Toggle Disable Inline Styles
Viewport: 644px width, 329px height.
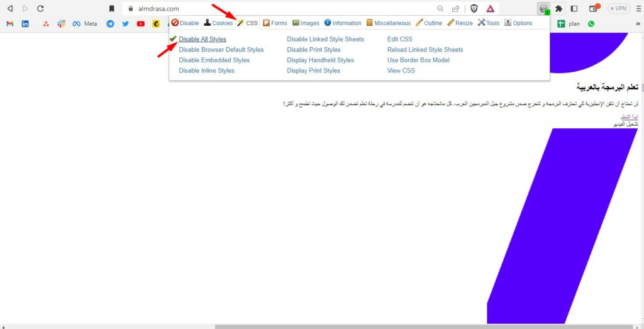[206, 70]
